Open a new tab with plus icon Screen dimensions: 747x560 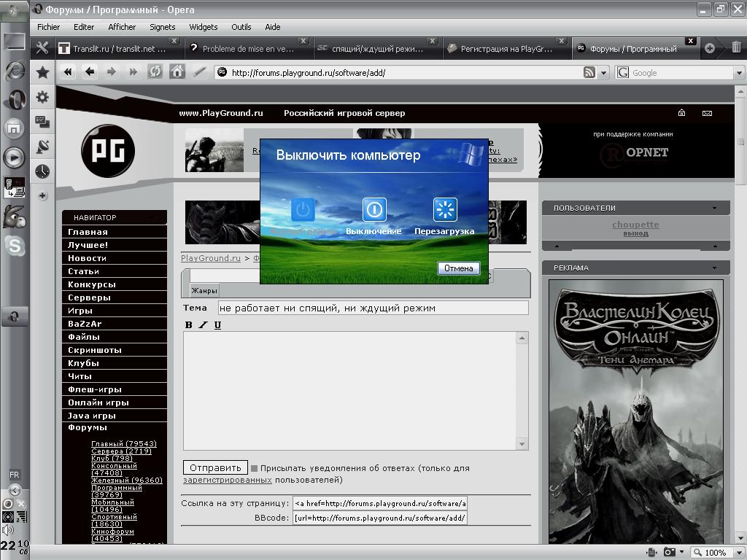710,48
